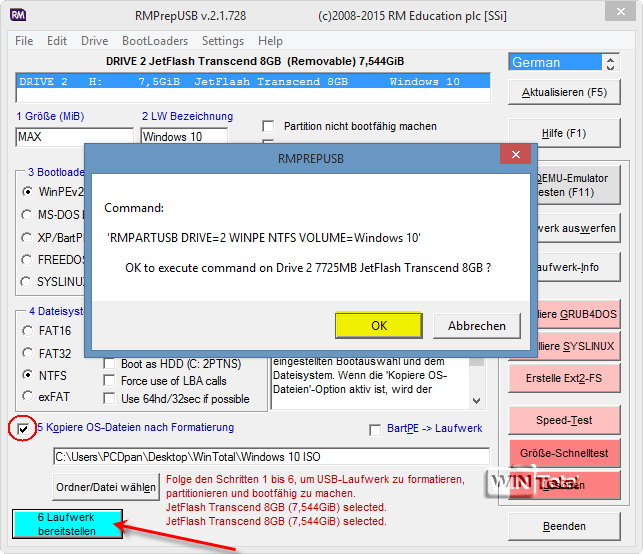Open the Laufwerk-Info button
643x554 pixels.
point(578,267)
